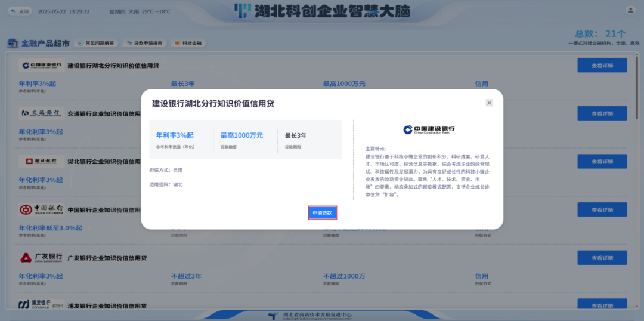The image size is (644, 321).
Task: Open 贷款申请指南 tab
Action: 144,43
